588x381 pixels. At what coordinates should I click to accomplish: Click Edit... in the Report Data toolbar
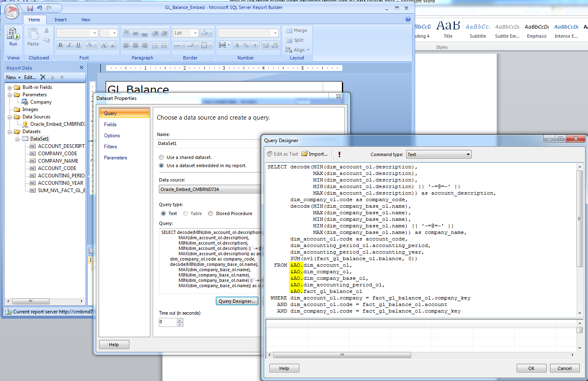click(x=30, y=77)
